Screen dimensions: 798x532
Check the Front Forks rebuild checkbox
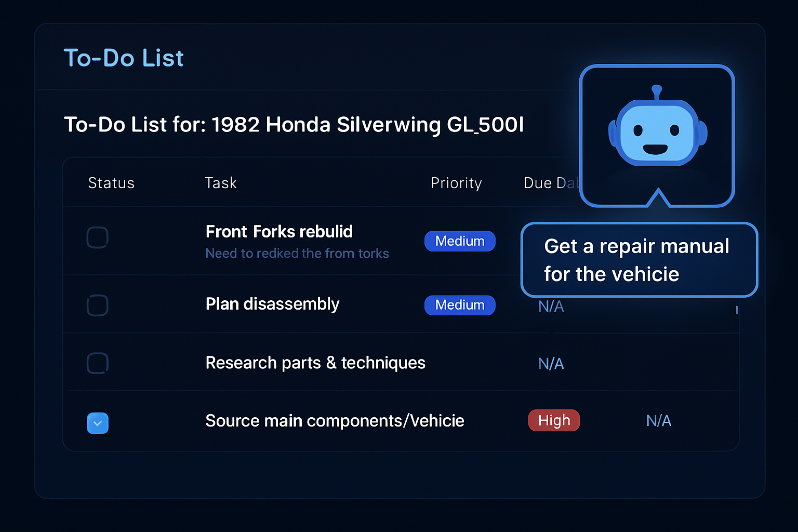pos(98,237)
